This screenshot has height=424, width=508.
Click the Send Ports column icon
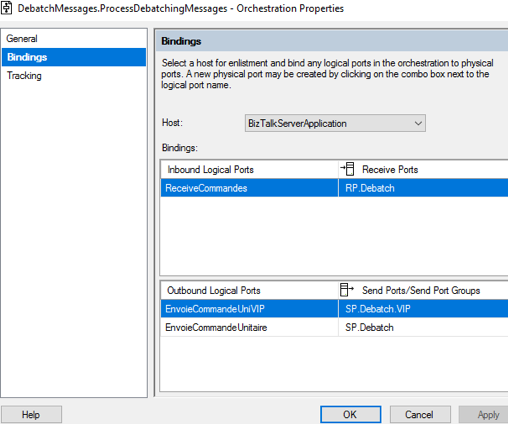coord(347,290)
